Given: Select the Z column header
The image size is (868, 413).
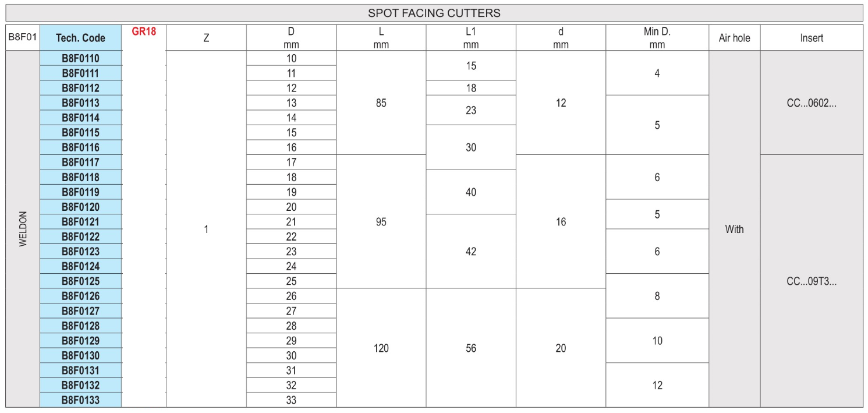Looking at the screenshot, I should tap(206, 38).
